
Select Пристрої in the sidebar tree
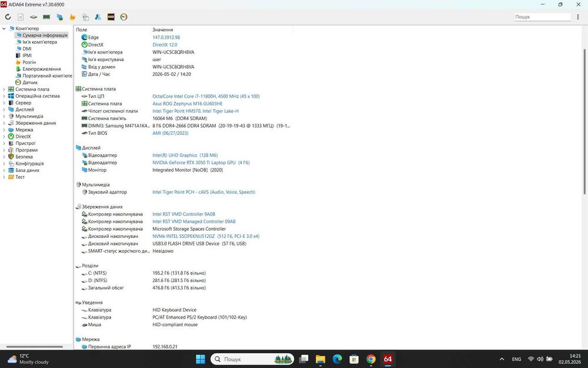pos(25,144)
